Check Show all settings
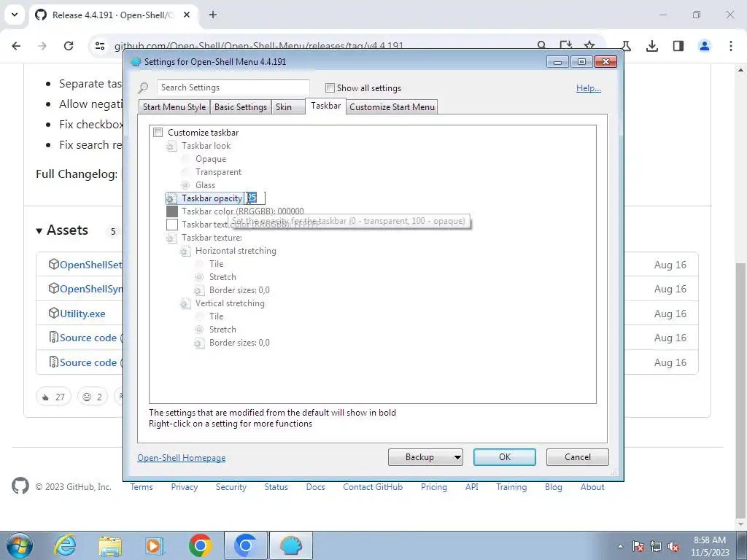This screenshot has width=747, height=560. pyautogui.click(x=330, y=88)
